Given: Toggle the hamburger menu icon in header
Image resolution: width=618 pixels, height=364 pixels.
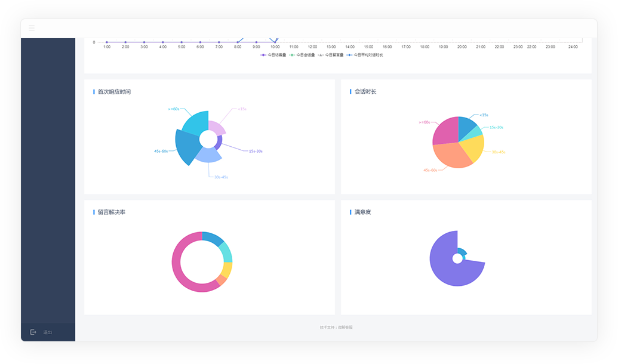Looking at the screenshot, I should pos(32,28).
